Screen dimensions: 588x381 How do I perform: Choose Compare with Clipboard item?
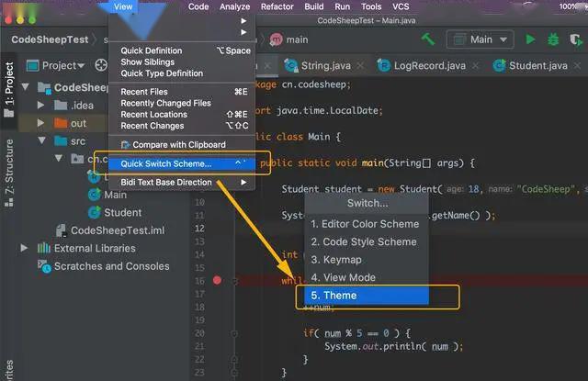click(x=182, y=145)
